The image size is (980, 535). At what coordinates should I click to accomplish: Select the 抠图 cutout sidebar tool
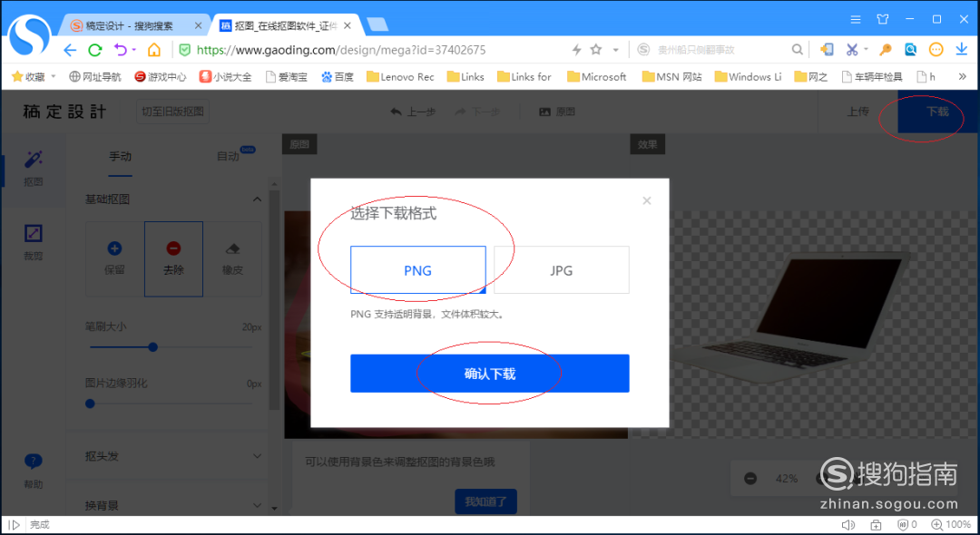click(x=34, y=168)
